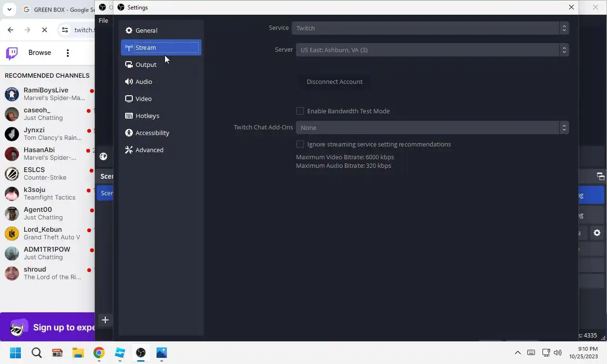This screenshot has width=607, height=364.
Task: Open Accessibility settings category
Action: [161, 133]
